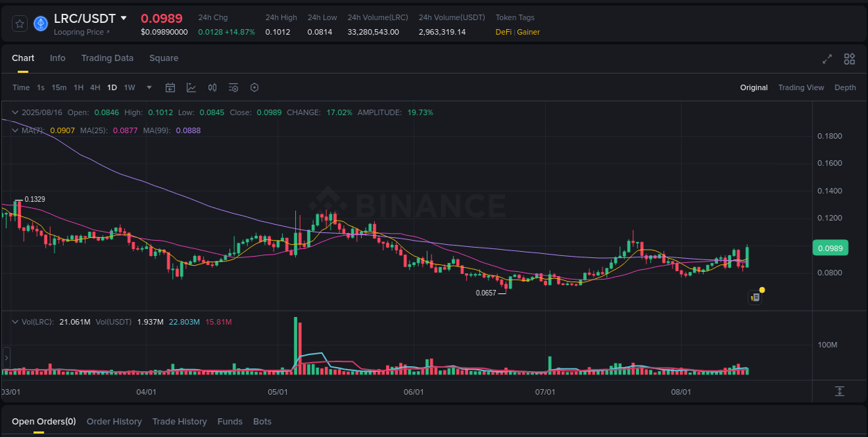Select the 4H timeframe
Screen dimensions: 868x437
point(94,87)
